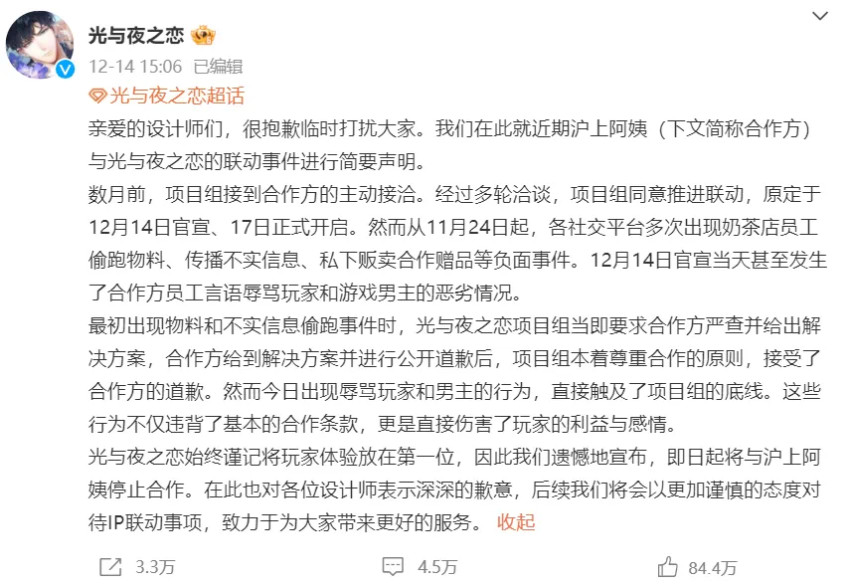Viewport: 850px width, 587px height.
Task: Click the speech-bubble icon next to 4.5万
Action: pyautogui.click(x=394, y=566)
